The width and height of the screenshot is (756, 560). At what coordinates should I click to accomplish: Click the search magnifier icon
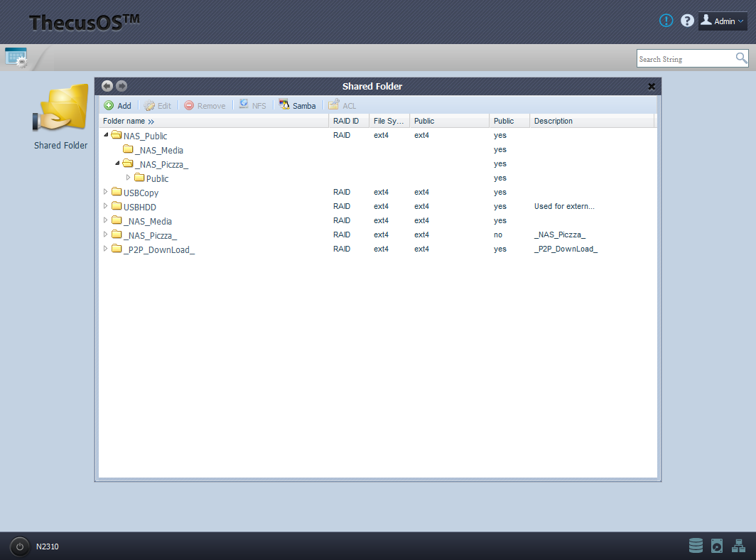[x=741, y=58]
